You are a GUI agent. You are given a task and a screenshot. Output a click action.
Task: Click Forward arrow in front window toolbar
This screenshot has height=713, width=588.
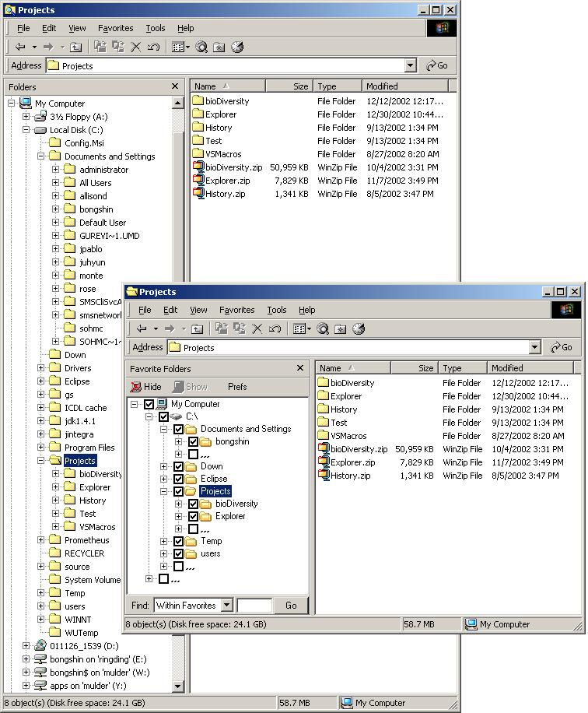click(170, 328)
